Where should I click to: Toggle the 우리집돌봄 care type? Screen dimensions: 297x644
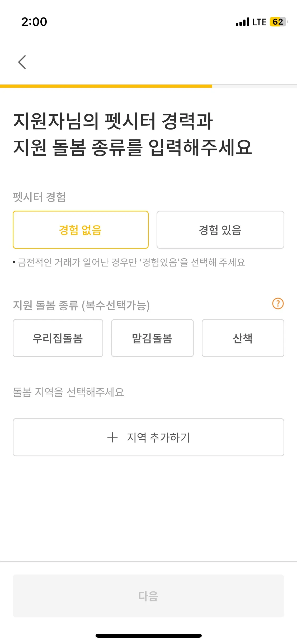(58, 338)
